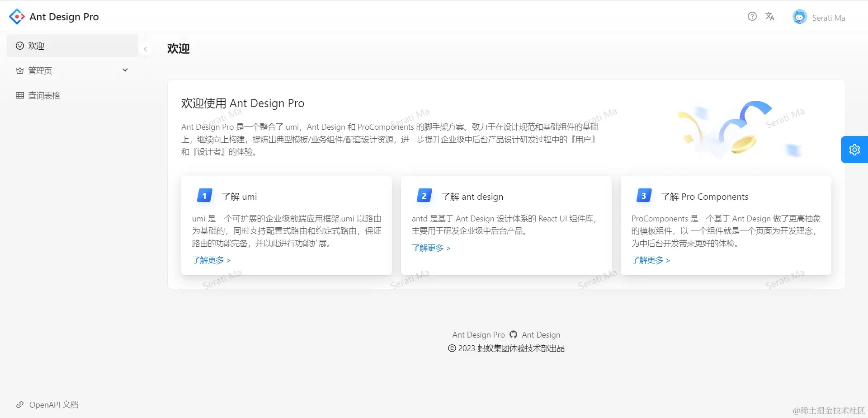Click the number 3 badge on Pro Components card
The height and width of the screenshot is (418, 868).
tap(644, 196)
